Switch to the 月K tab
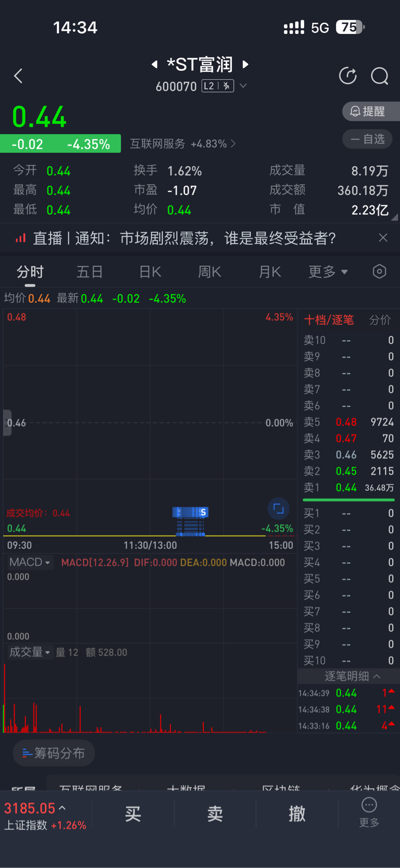 coord(270,272)
